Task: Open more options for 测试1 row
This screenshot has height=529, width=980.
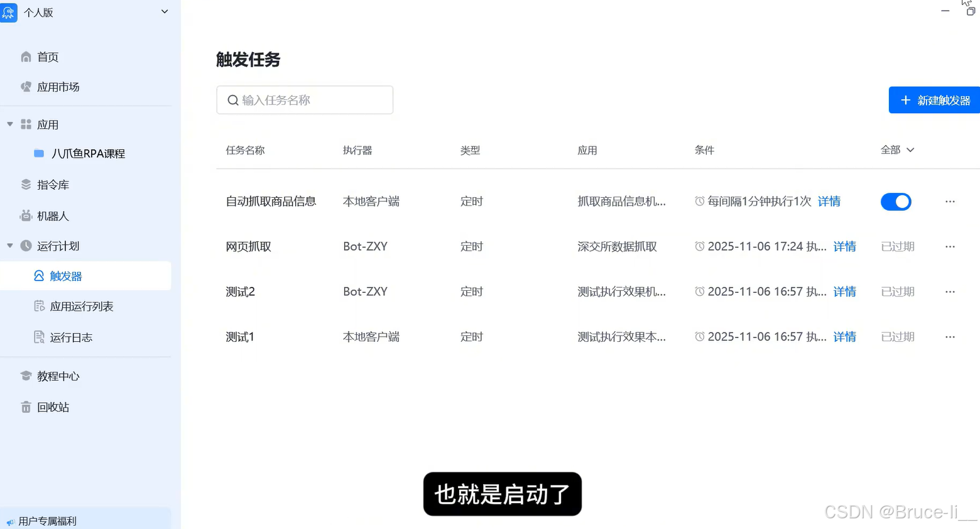Action: click(950, 337)
